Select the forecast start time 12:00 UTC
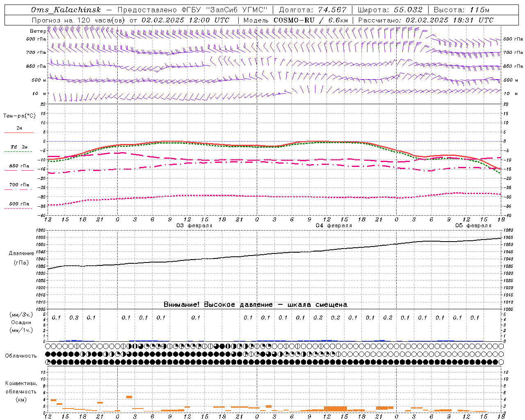525x420 pixels. pyautogui.click(x=210, y=20)
